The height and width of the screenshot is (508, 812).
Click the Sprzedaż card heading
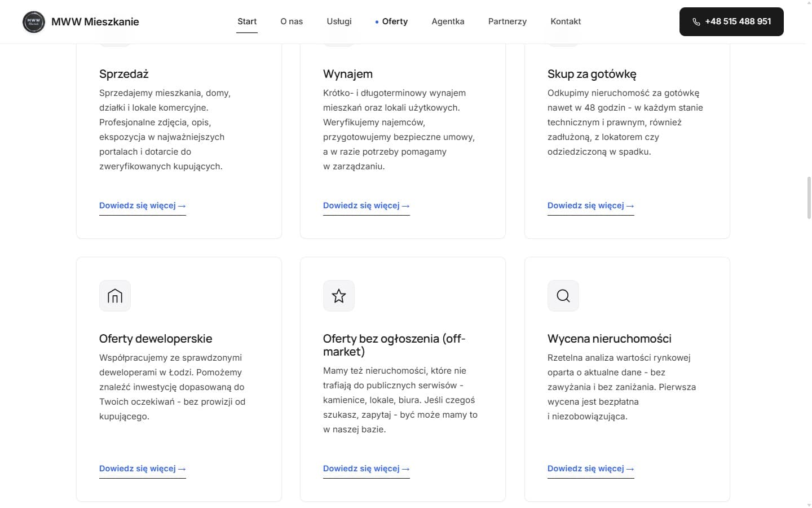coord(124,74)
